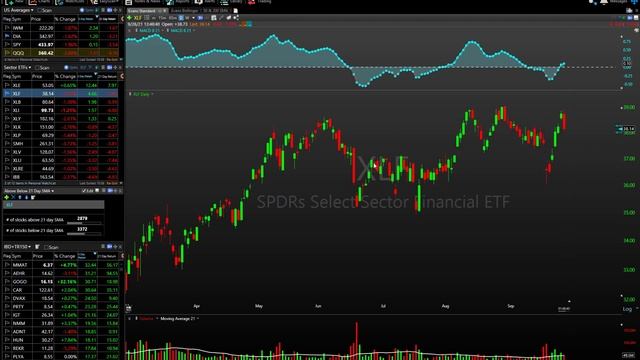The height and width of the screenshot is (360, 640).
Task: Select HUN row in IBD+TR150 list
Action: coord(61,340)
